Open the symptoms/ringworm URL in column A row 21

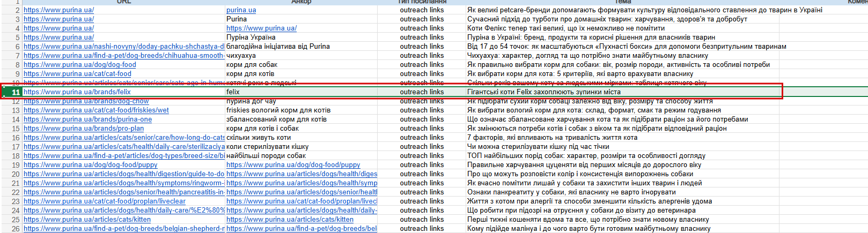click(x=124, y=183)
